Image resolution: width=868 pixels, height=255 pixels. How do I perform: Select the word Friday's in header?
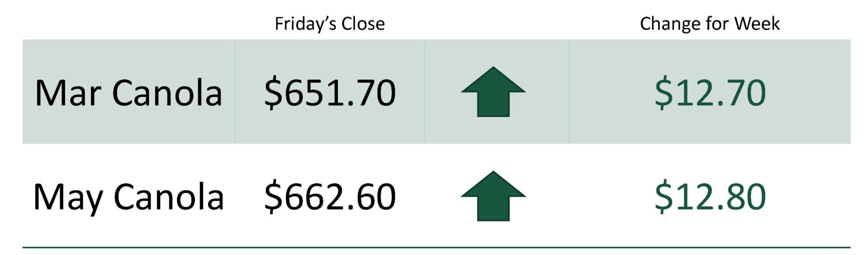pyautogui.click(x=306, y=24)
